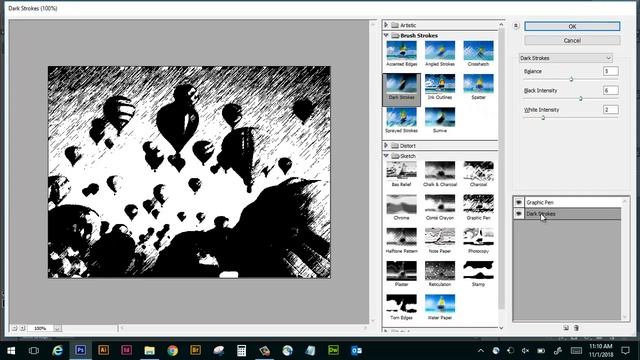640x360 pixels.
Task: Select the Graphic Pen effect layer
Action: pos(572,202)
